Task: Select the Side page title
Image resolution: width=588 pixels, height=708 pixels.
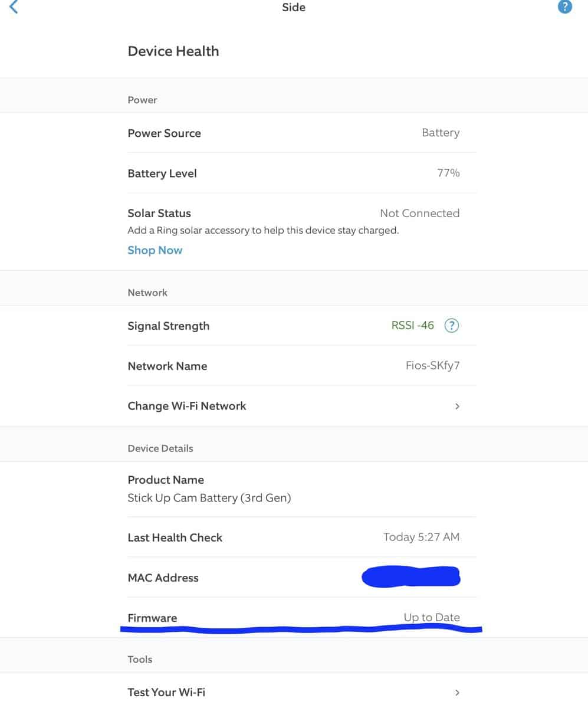Action: pyautogui.click(x=294, y=8)
